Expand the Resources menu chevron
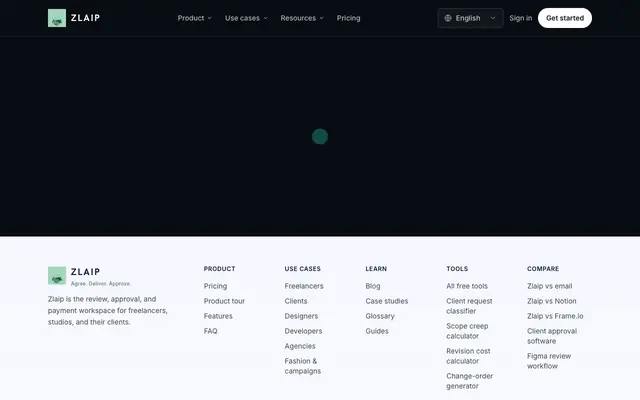This screenshot has height=400, width=640. click(x=322, y=18)
